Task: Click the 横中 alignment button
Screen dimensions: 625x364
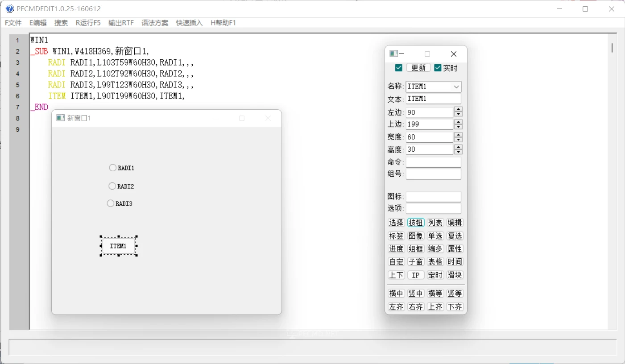Action: click(x=396, y=294)
